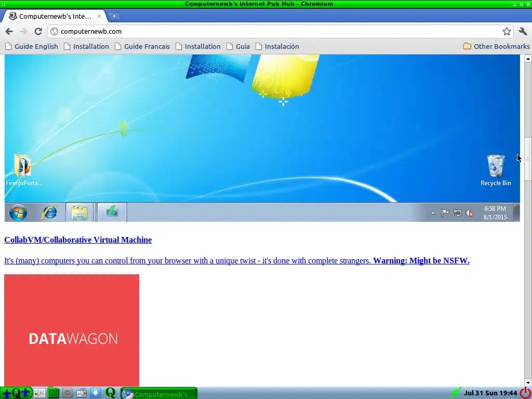Image resolution: width=532 pixels, height=399 pixels.
Task: Click the page scrollbar down arrow
Action: (x=528, y=383)
